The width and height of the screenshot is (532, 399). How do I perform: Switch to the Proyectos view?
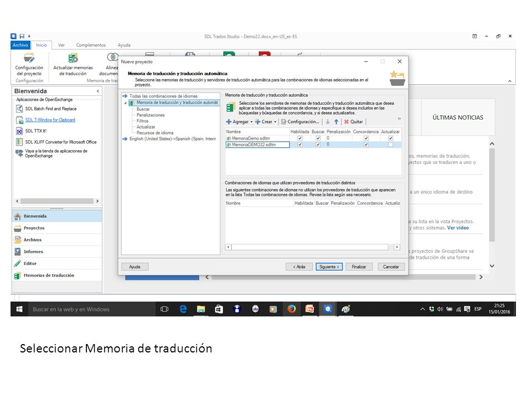[57, 228]
